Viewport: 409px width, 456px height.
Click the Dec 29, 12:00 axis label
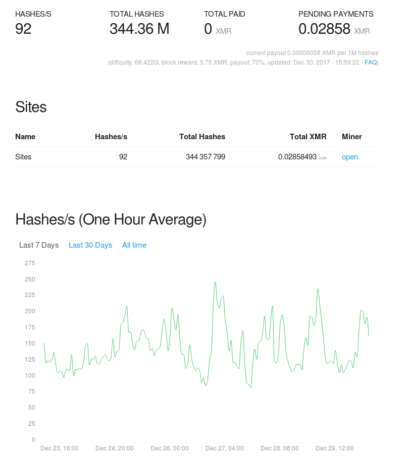click(x=335, y=448)
